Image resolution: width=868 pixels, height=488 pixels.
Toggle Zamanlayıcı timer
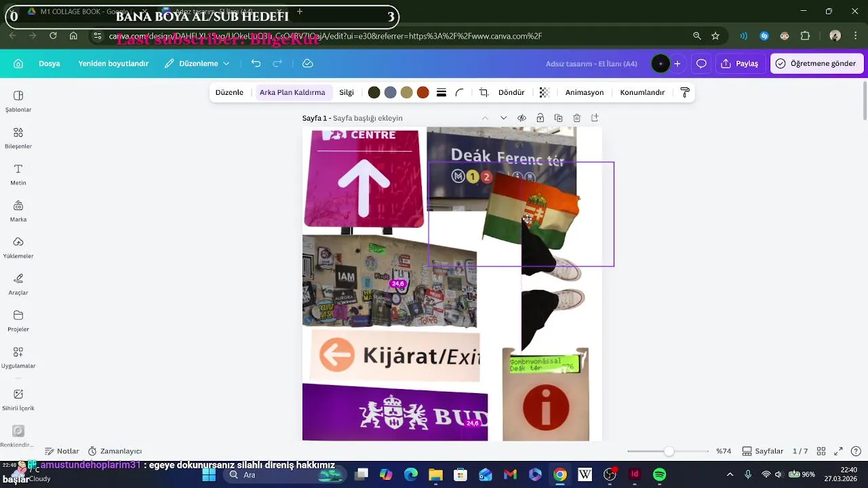pos(115,451)
